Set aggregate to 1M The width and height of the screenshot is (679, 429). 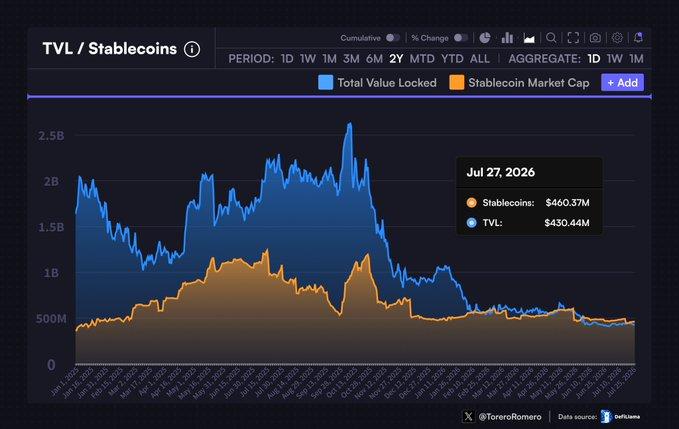pos(636,59)
